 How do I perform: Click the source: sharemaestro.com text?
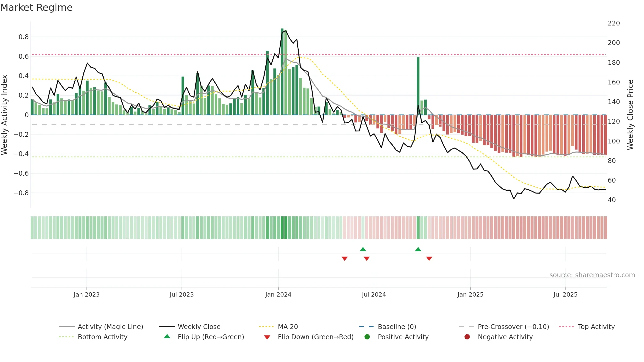pyautogui.click(x=592, y=275)
